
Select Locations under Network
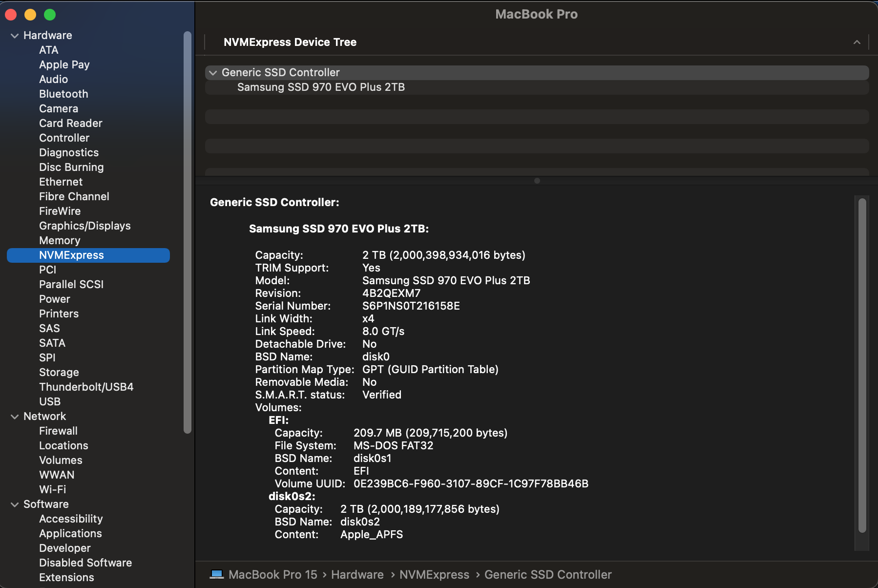coord(64,446)
